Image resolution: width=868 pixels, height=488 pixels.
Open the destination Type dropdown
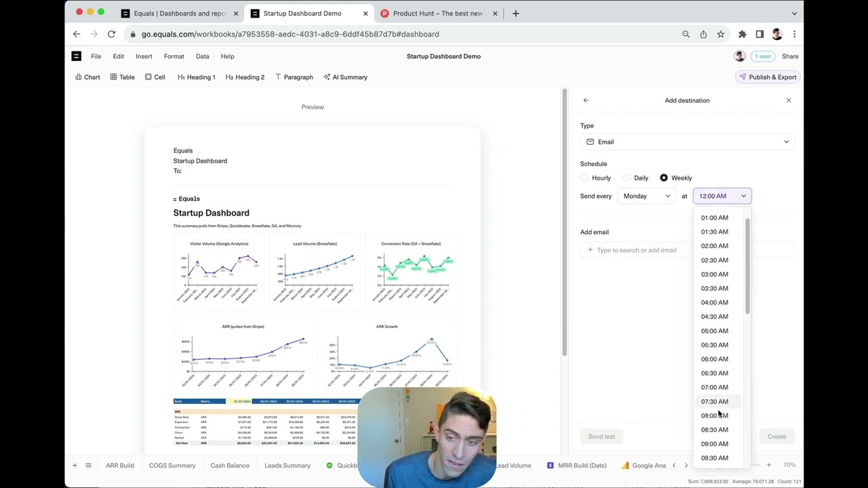[x=688, y=142]
